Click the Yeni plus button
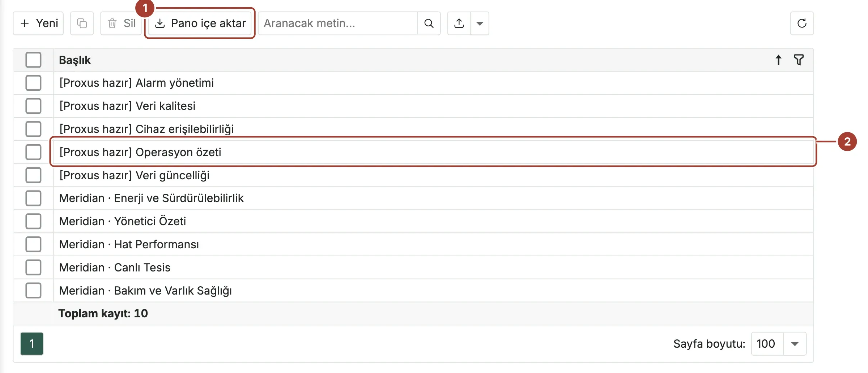This screenshot has height=373, width=868. 38,23
